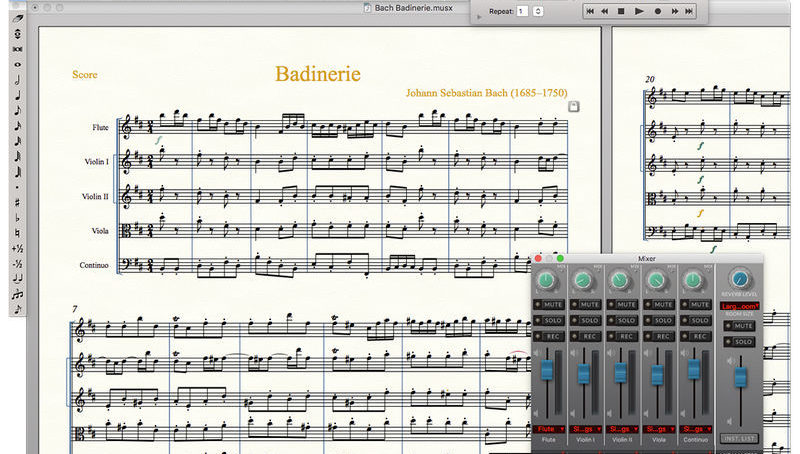This screenshot has width=800, height=454.
Task: Choose the 128th note duration
Action: pos(17,171)
